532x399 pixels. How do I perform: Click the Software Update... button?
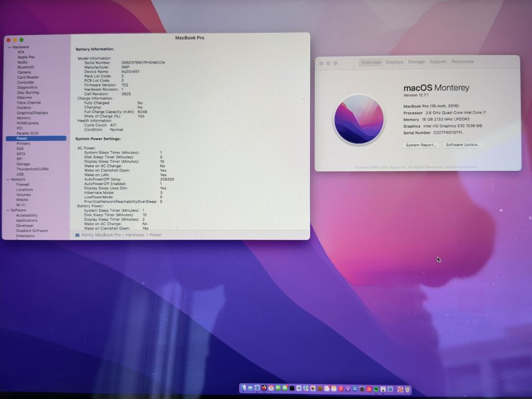(462, 145)
